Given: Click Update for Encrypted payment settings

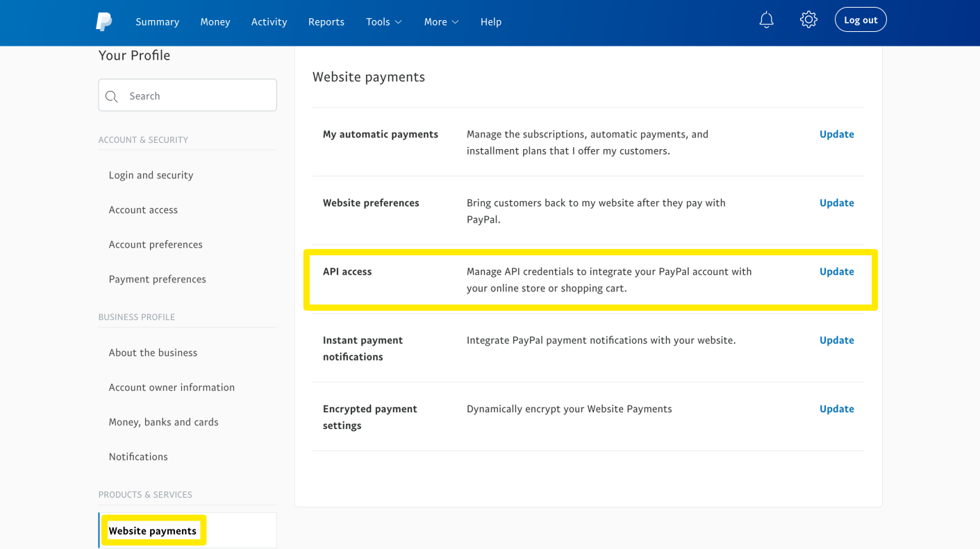Looking at the screenshot, I should click(x=837, y=409).
